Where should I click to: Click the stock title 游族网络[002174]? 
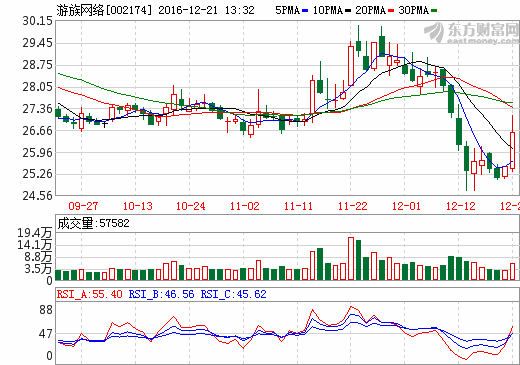[104, 10]
